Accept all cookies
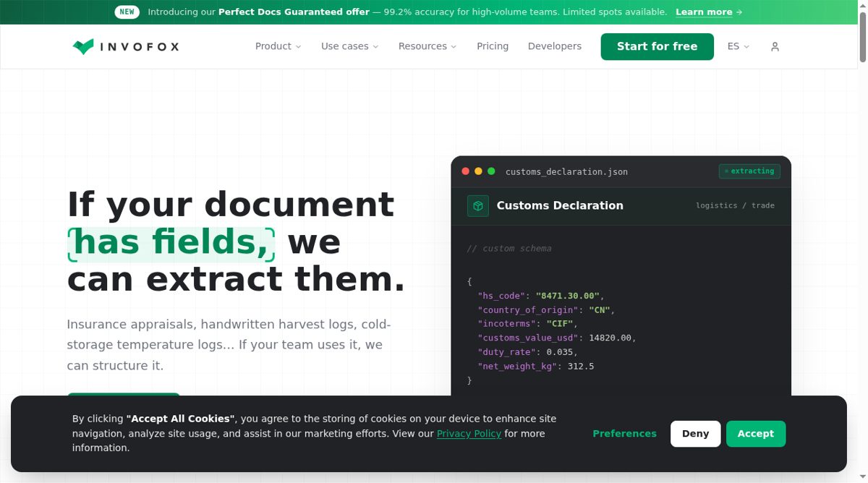 click(756, 434)
